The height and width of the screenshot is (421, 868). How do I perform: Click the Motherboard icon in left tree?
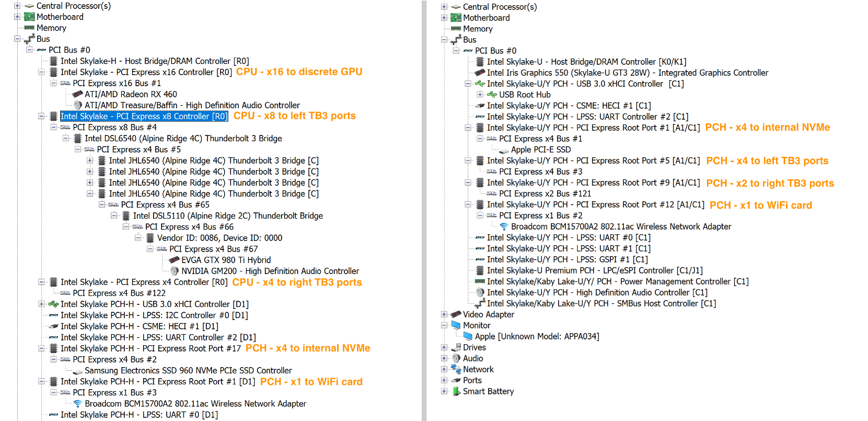click(30, 17)
